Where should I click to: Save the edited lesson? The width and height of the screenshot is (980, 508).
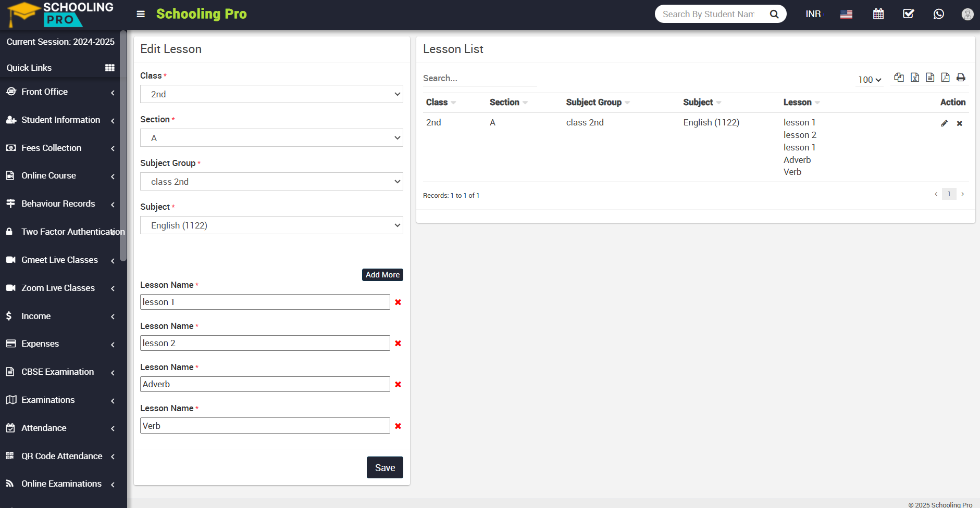pos(385,467)
